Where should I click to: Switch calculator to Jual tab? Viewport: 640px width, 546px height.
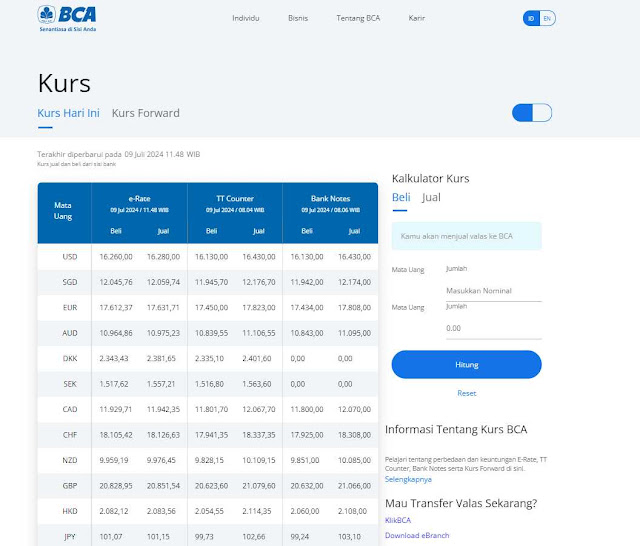[x=431, y=198]
